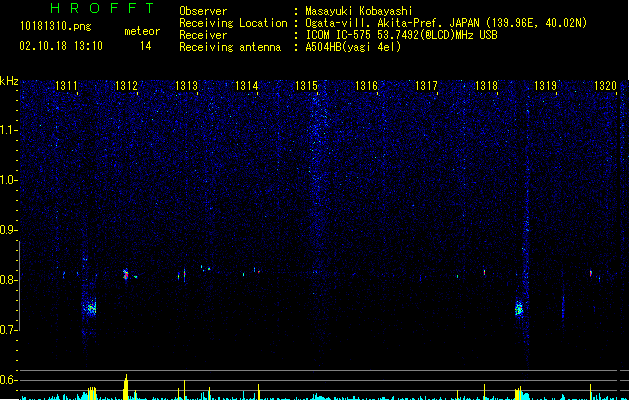Image resolution: width=629 pixels, height=400 pixels.
Task: Click the tallest yellow level peak near 1312
Action: pyautogui.click(x=126, y=387)
